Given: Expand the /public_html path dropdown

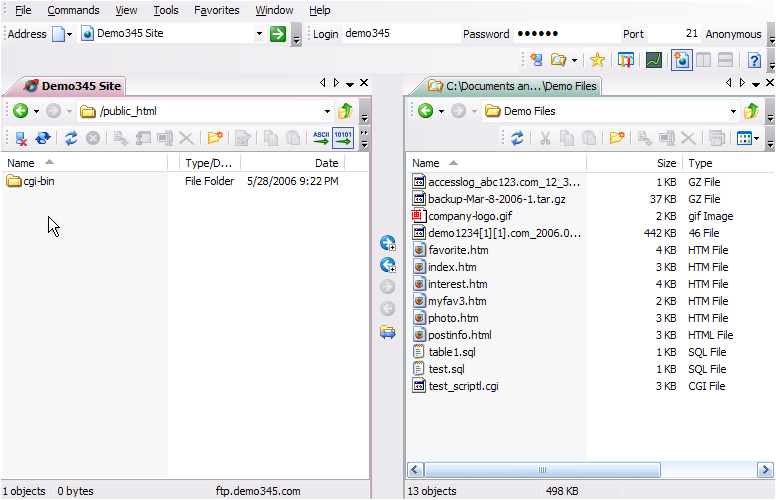Looking at the screenshot, I should [x=327, y=111].
